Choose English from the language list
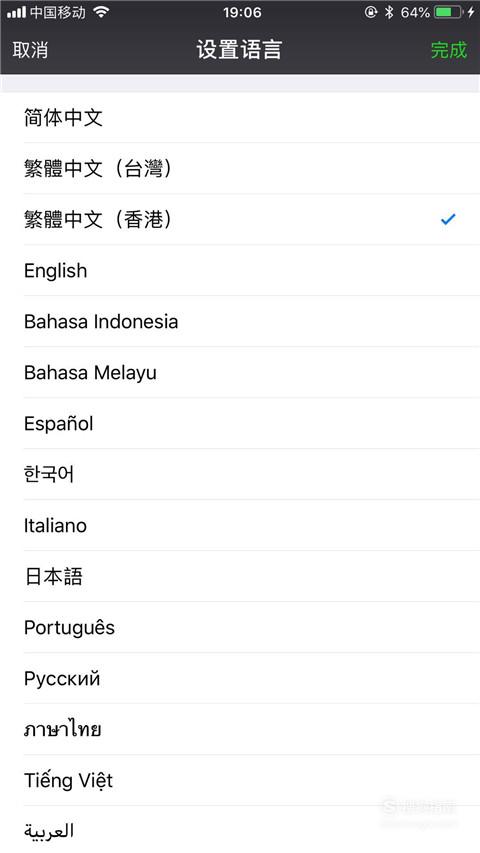The image size is (480, 853). pyautogui.click(x=240, y=270)
